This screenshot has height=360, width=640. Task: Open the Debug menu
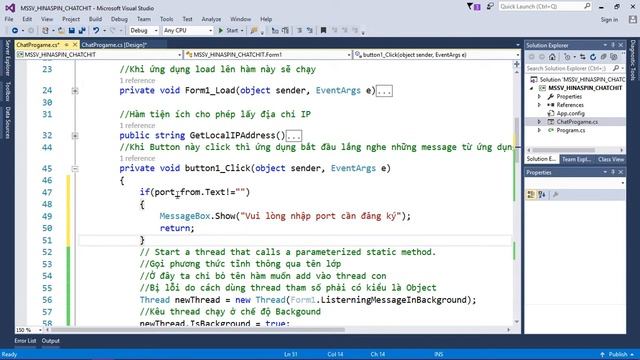click(x=119, y=19)
